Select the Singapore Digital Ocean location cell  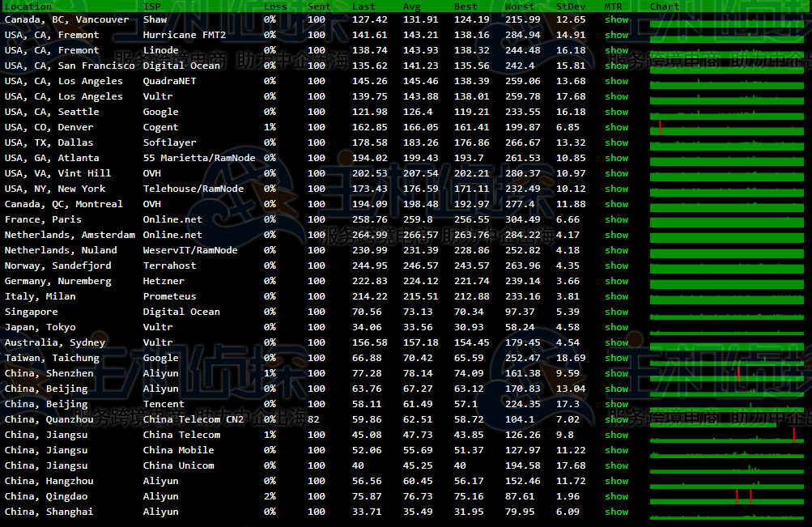32,312
